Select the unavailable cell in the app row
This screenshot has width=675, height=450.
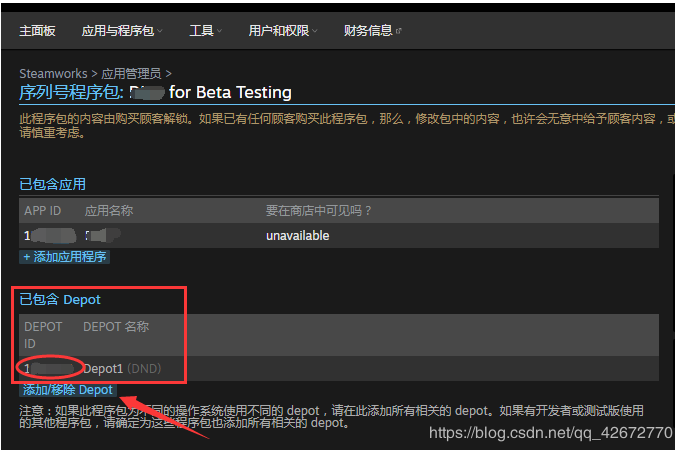297,236
